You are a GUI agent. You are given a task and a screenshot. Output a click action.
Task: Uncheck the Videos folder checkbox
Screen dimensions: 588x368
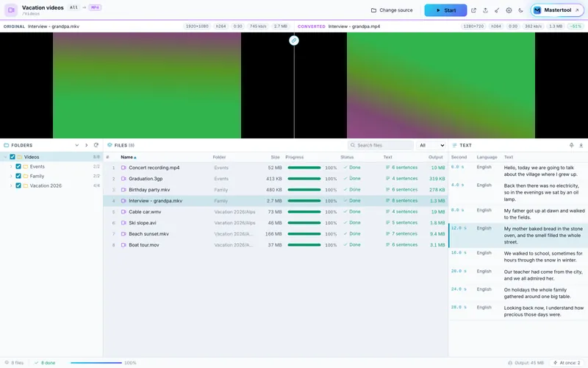(12, 157)
